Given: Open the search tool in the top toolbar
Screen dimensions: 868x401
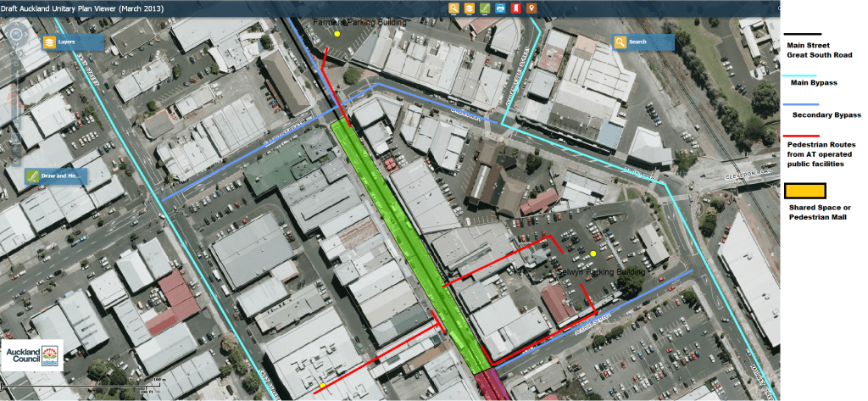Looking at the screenshot, I should coord(454,8).
